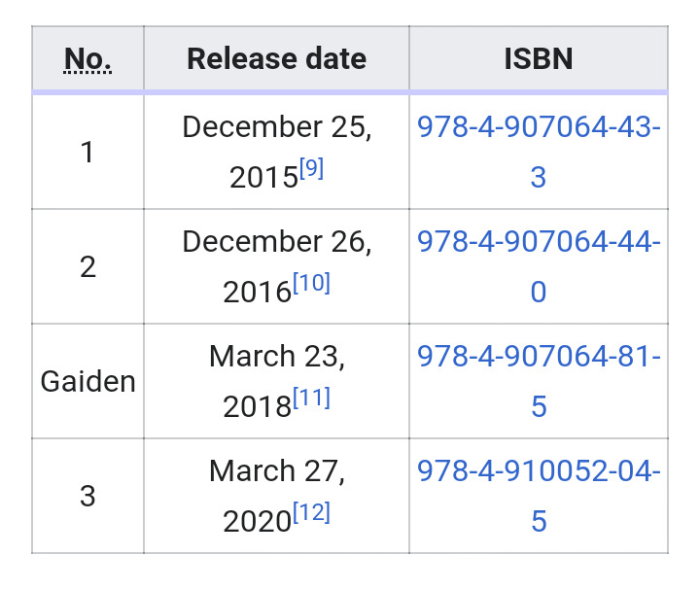Open ISBN link 978-4-907064-44-0
This screenshot has height=590, width=700.
539,243
